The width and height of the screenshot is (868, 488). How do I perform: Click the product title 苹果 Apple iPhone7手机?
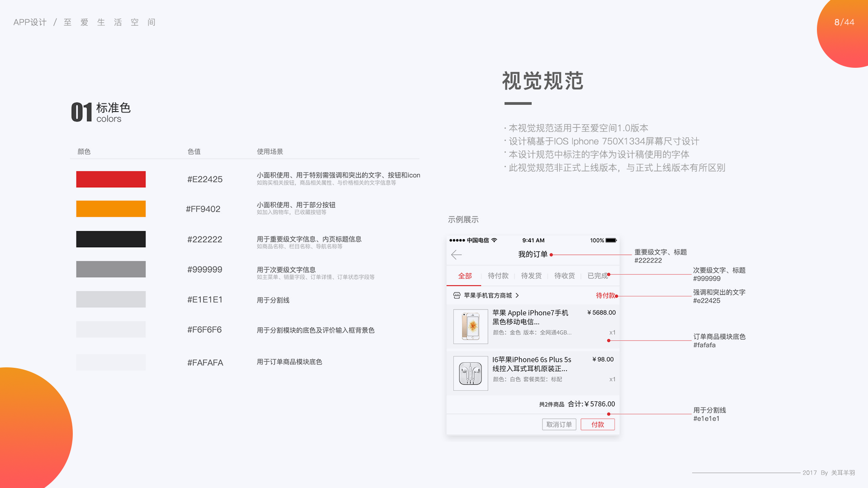click(x=530, y=313)
